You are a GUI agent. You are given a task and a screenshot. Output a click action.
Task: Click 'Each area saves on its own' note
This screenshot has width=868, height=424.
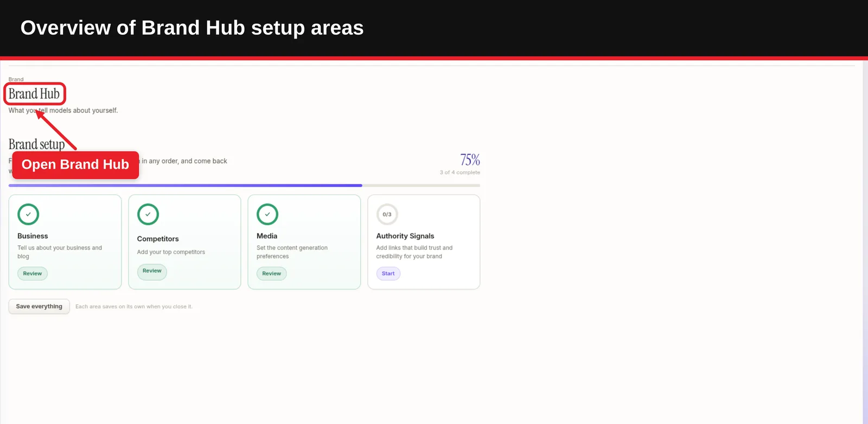[x=134, y=307]
